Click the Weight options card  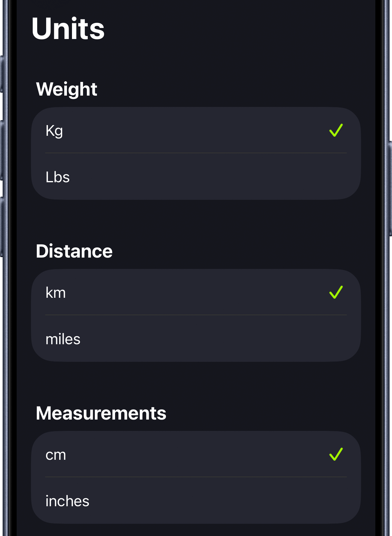(196, 152)
